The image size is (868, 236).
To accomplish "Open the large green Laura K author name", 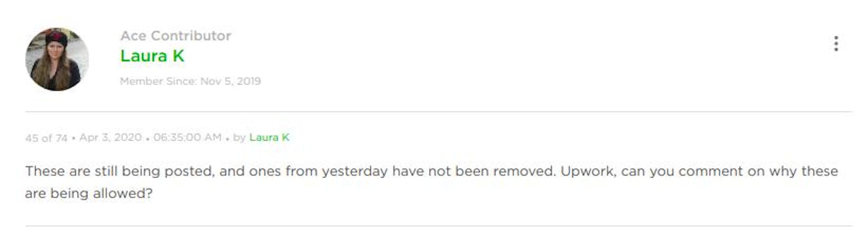I will pos(152,56).
